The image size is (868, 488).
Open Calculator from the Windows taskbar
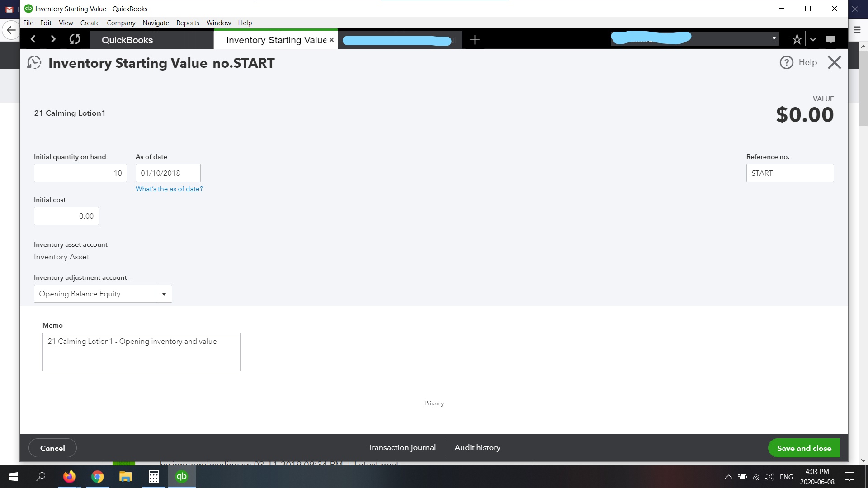click(154, 477)
